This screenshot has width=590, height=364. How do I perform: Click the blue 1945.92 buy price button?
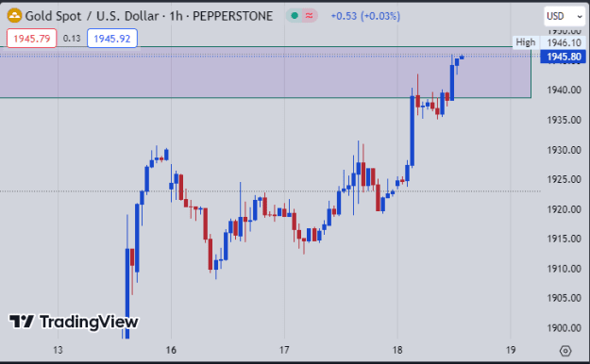[x=112, y=39]
